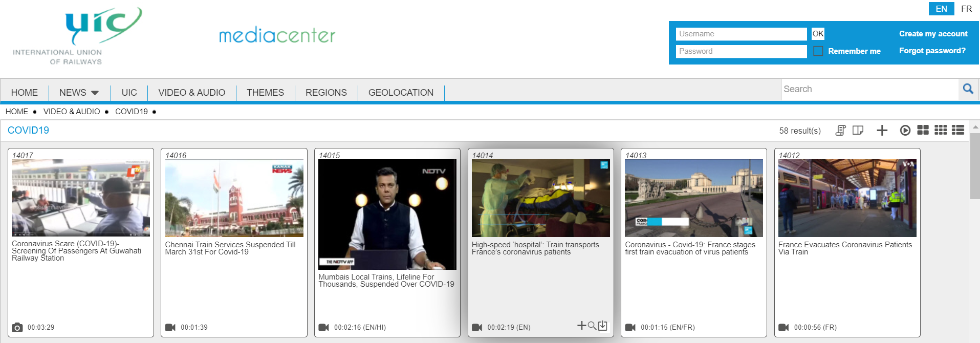The height and width of the screenshot is (343, 980).
Task: Click VIDEO & AUDIO breadcrumb link
Action: [x=72, y=112]
